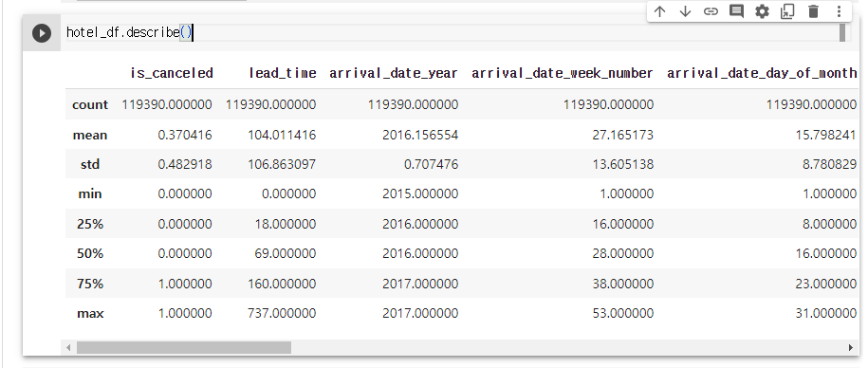This screenshot has width=868, height=368.
Task: Click mean week number value 27.165173
Action: (x=622, y=135)
